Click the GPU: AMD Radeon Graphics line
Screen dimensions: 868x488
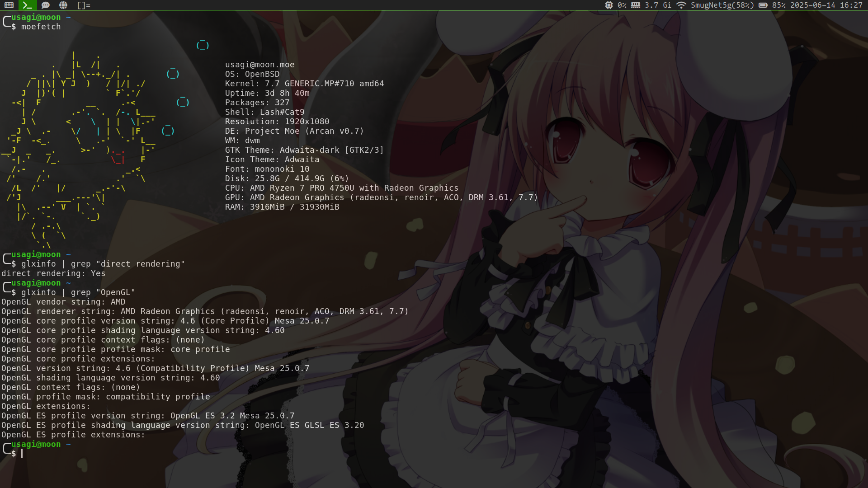pyautogui.click(x=382, y=197)
